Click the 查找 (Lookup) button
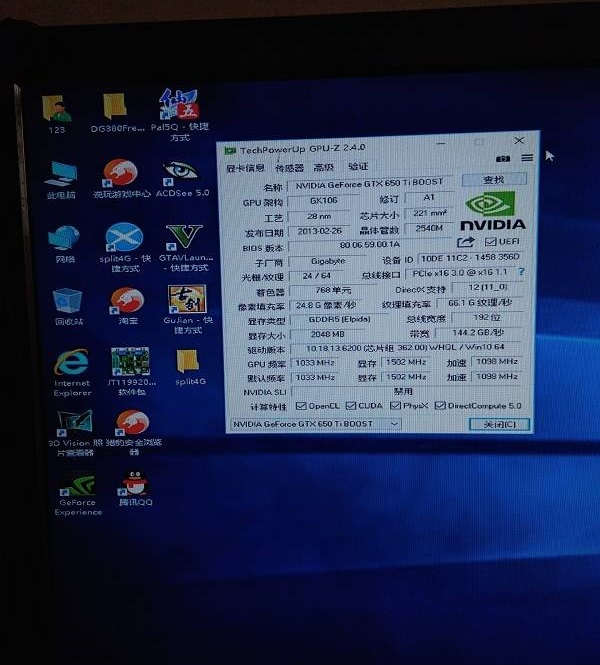The width and height of the screenshot is (600, 665). click(x=494, y=179)
